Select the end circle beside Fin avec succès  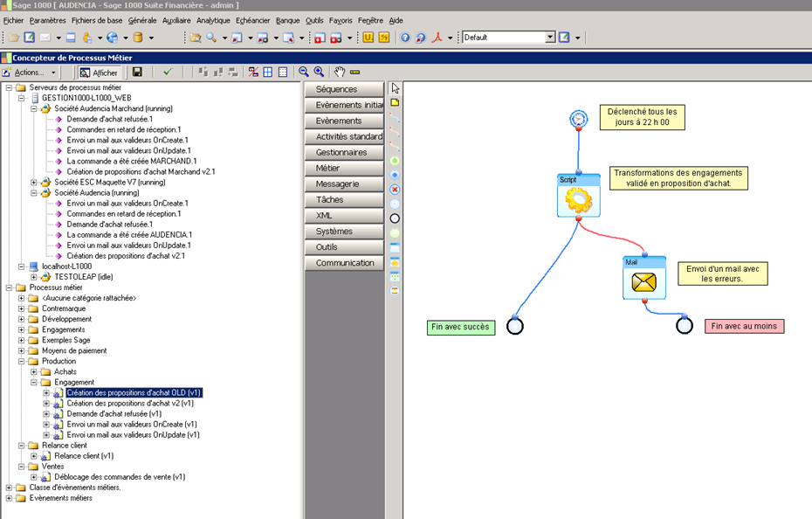click(515, 326)
